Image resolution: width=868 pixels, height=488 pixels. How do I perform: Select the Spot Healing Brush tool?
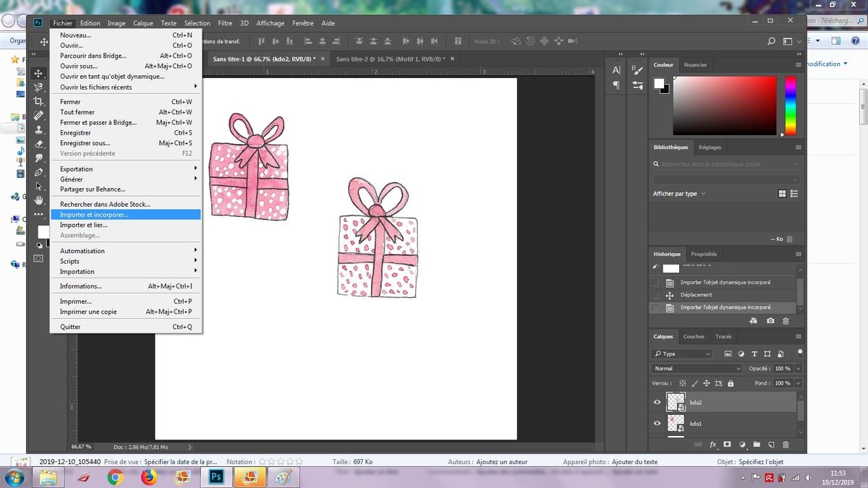click(x=38, y=116)
